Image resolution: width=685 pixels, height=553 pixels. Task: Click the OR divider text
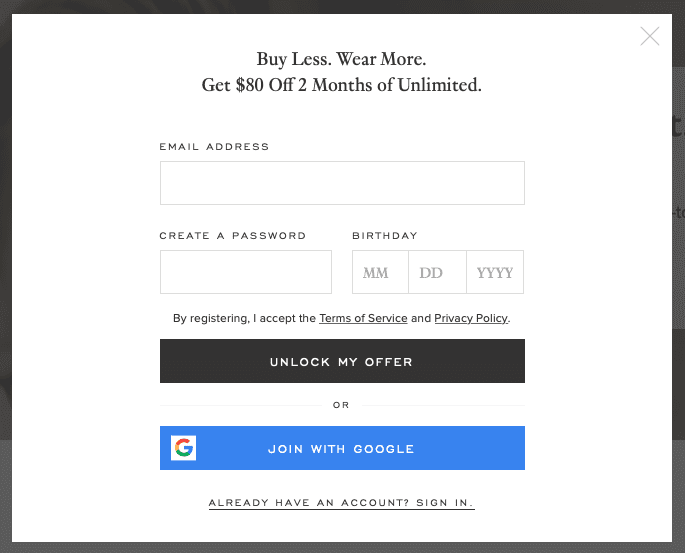pos(342,405)
